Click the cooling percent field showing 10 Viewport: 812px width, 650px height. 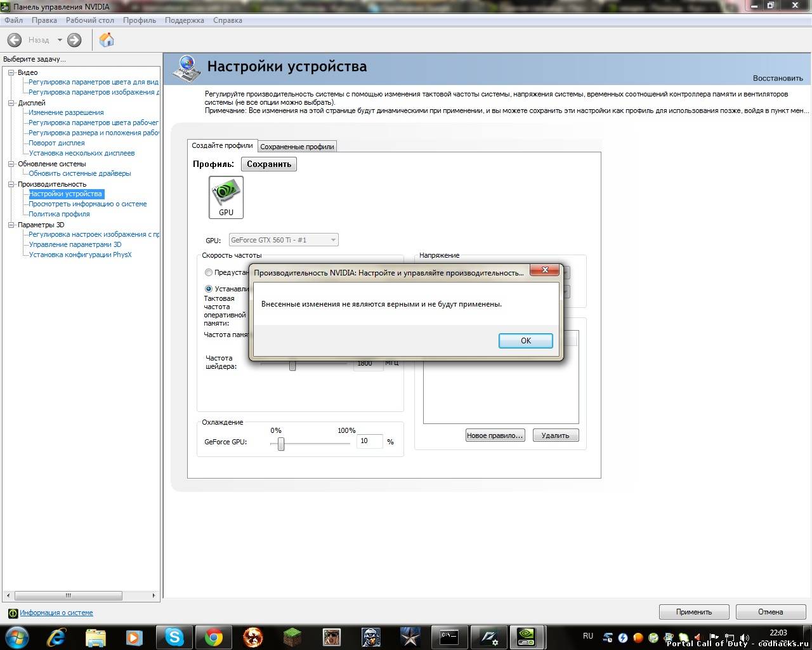pyautogui.click(x=370, y=441)
